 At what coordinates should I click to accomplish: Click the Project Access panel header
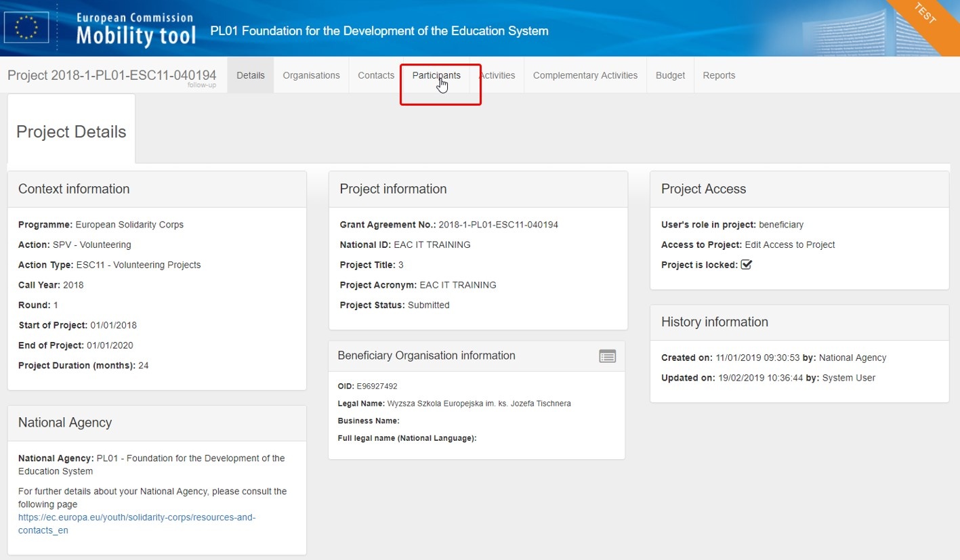click(799, 189)
